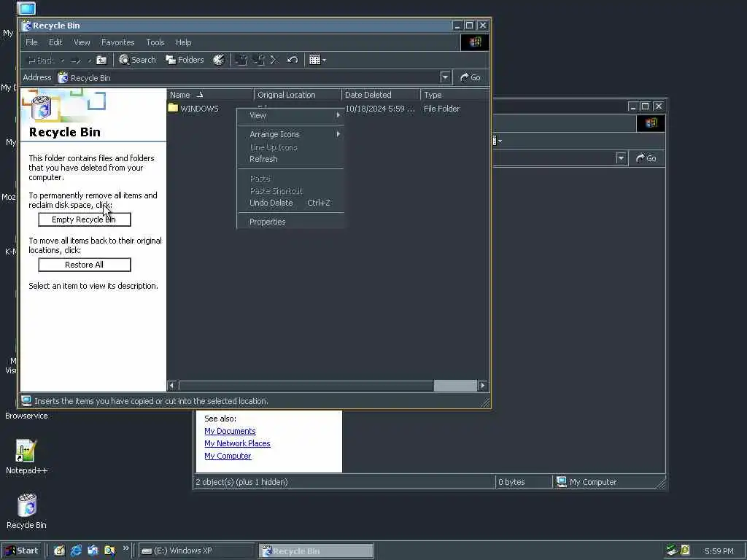The image size is (747, 560).
Task: Open the Help menu
Action: coord(183,42)
